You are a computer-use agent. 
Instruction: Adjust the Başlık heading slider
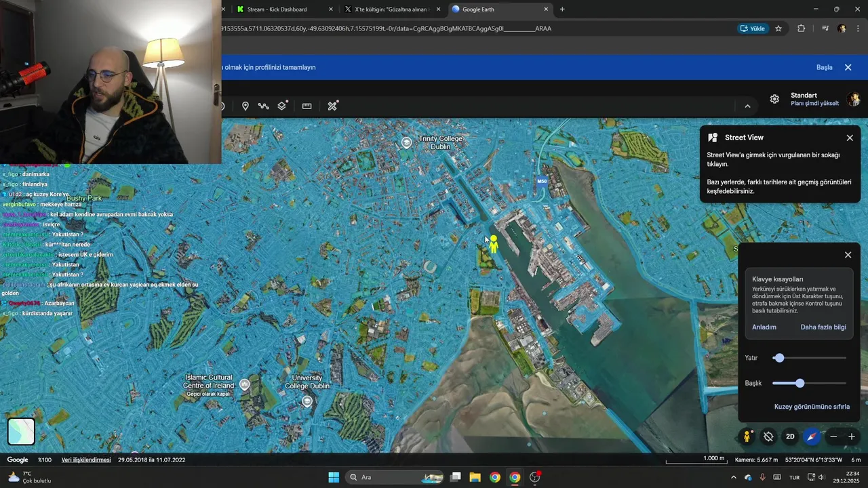pyautogui.click(x=800, y=384)
